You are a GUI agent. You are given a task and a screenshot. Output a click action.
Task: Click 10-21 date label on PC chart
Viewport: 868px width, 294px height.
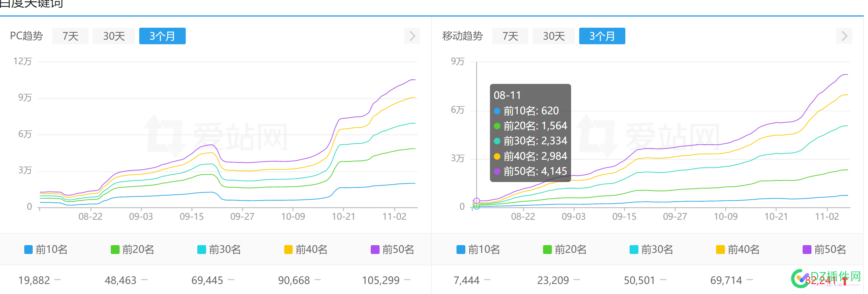click(343, 217)
